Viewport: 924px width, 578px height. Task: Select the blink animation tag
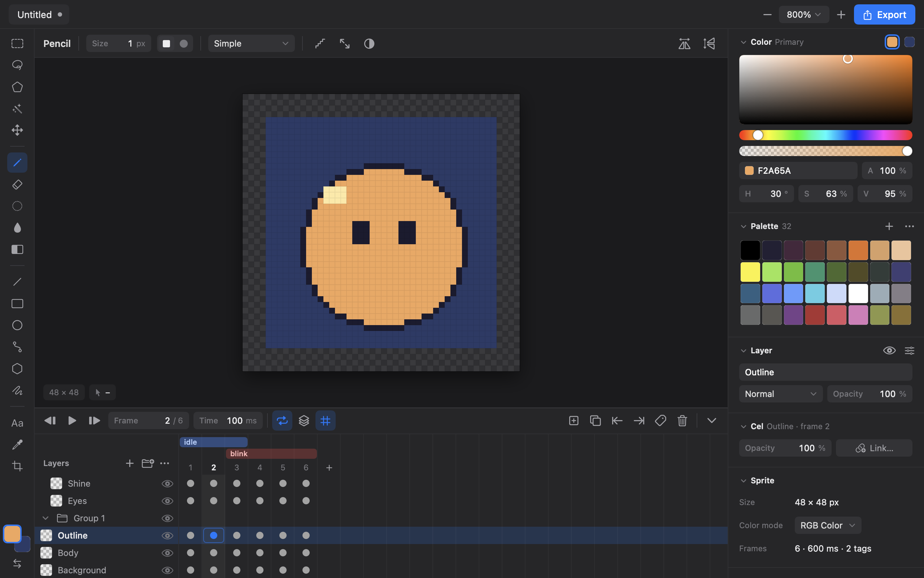click(271, 453)
